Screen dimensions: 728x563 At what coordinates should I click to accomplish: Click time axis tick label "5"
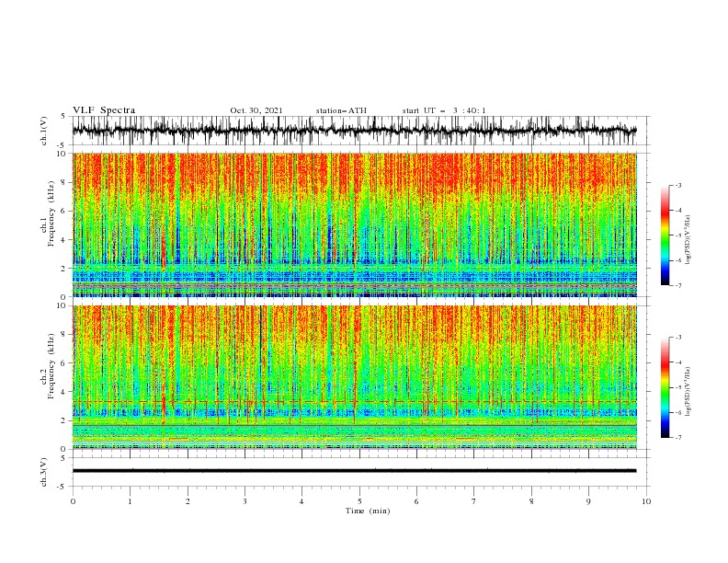[x=359, y=501]
